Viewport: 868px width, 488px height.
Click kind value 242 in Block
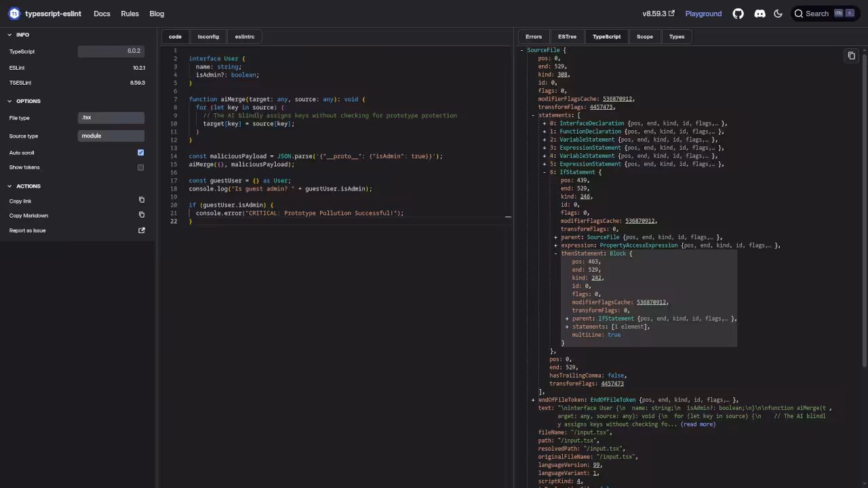point(597,278)
